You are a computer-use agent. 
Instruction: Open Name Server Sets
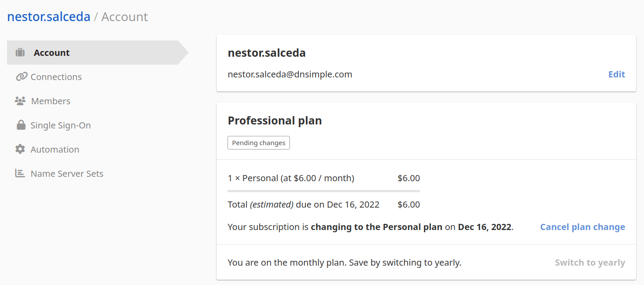tap(67, 174)
